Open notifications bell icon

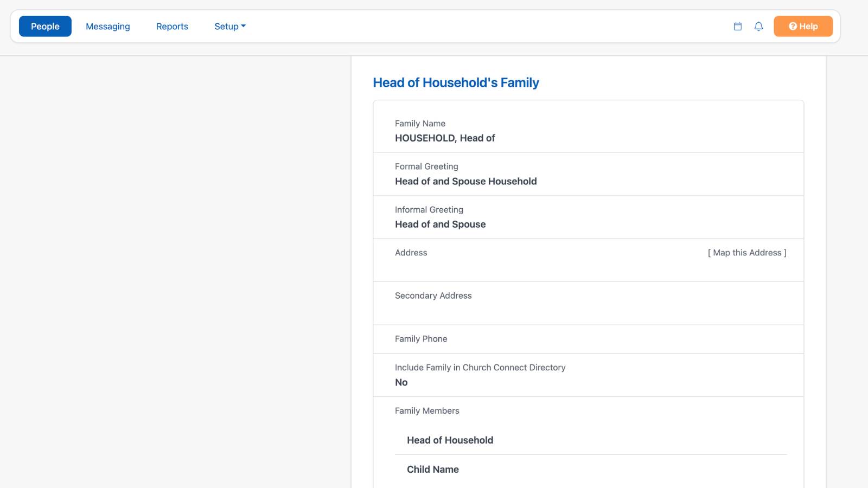(758, 26)
